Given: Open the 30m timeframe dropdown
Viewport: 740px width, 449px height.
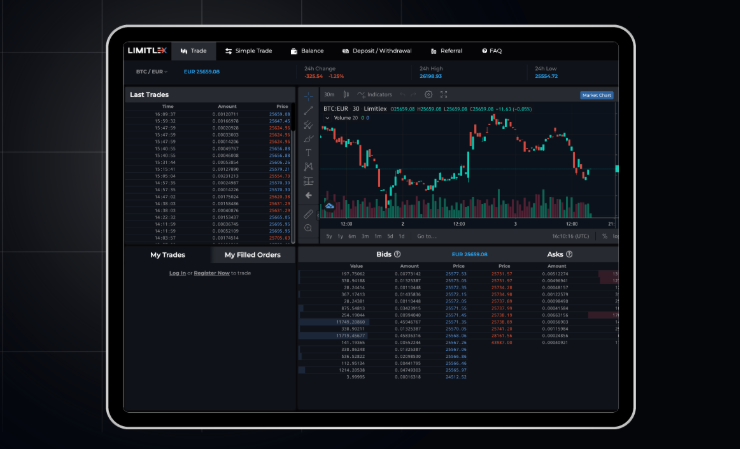Looking at the screenshot, I should [x=330, y=94].
